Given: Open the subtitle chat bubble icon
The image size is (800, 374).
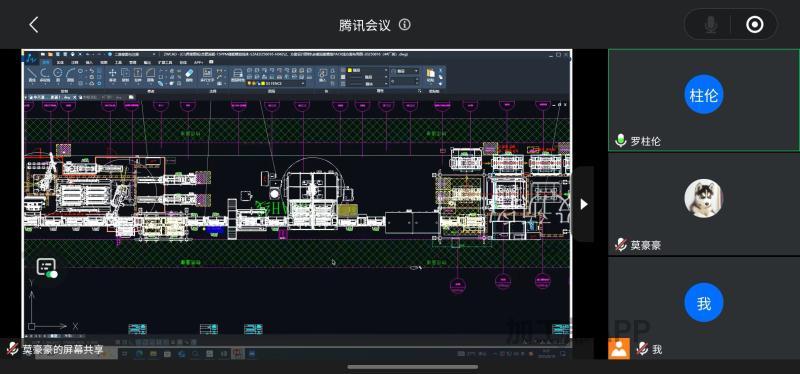Looking at the screenshot, I should tap(46, 265).
